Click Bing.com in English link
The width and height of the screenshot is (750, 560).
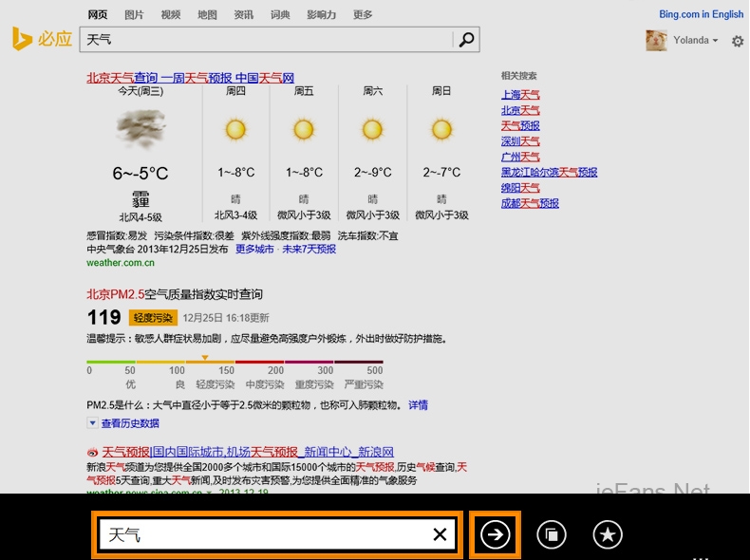702,14
